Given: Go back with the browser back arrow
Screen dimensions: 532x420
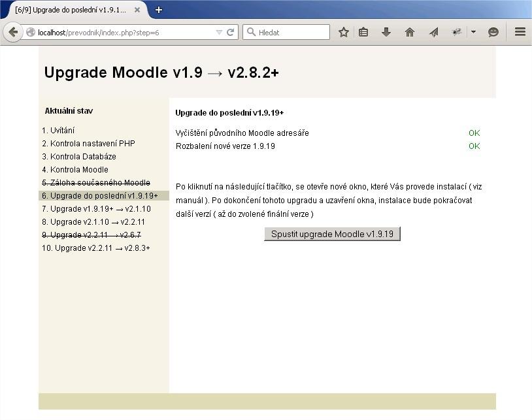Looking at the screenshot, I should (x=13, y=32).
